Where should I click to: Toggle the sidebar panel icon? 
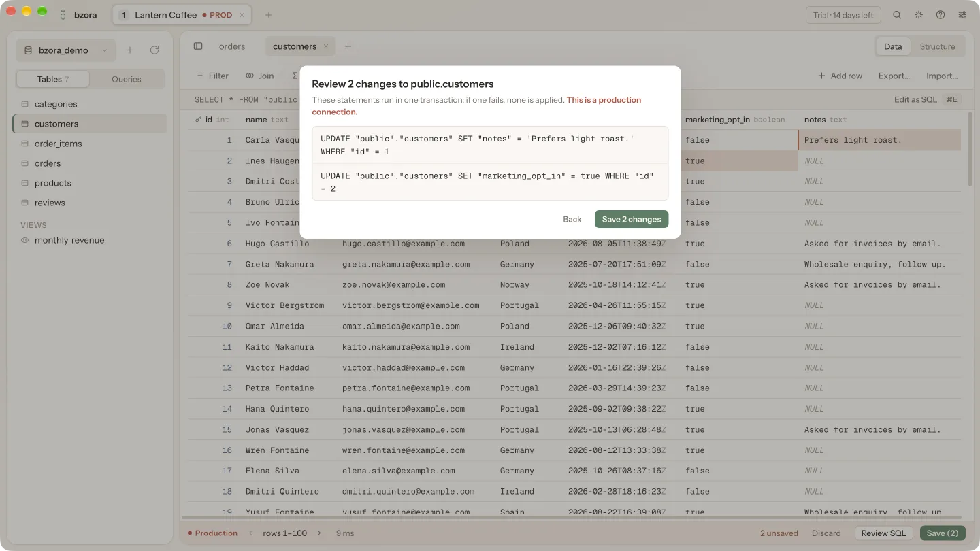pyautogui.click(x=198, y=46)
